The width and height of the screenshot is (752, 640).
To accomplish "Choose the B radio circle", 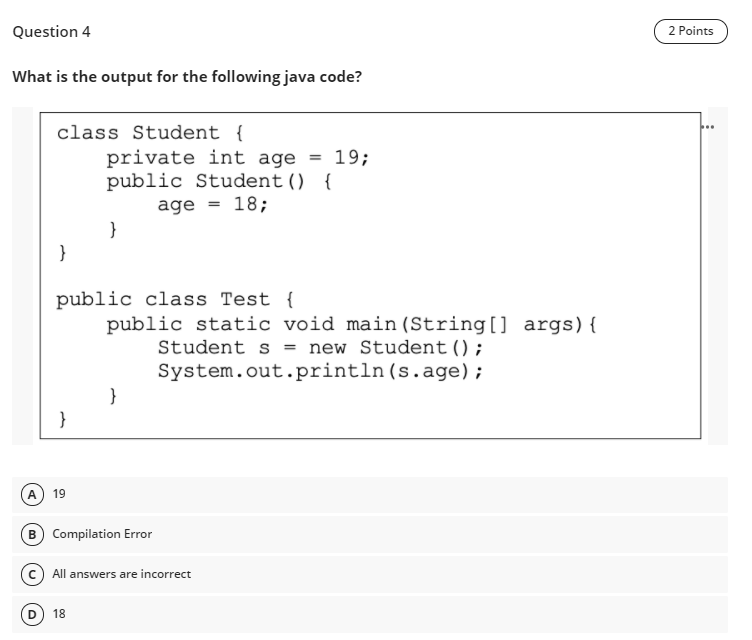I will [x=32, y=534].
